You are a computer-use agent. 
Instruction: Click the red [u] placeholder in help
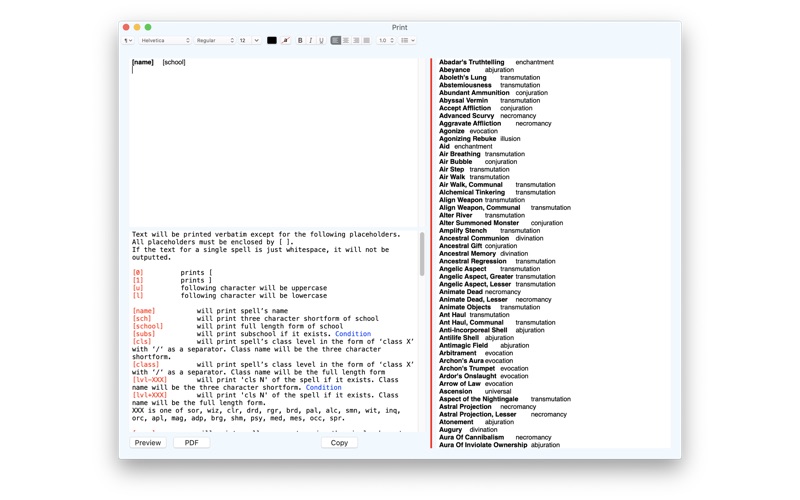[x=138, y=288]
